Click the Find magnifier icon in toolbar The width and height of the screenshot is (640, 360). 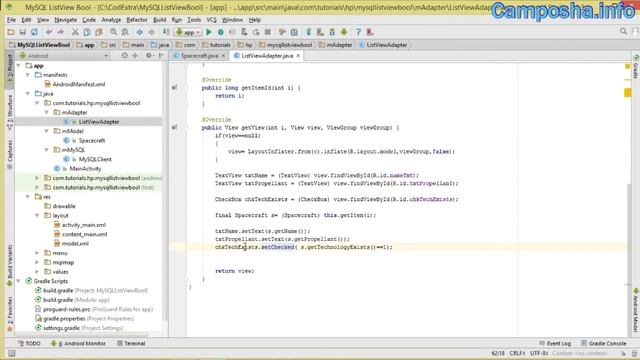(x=113, y=32)
